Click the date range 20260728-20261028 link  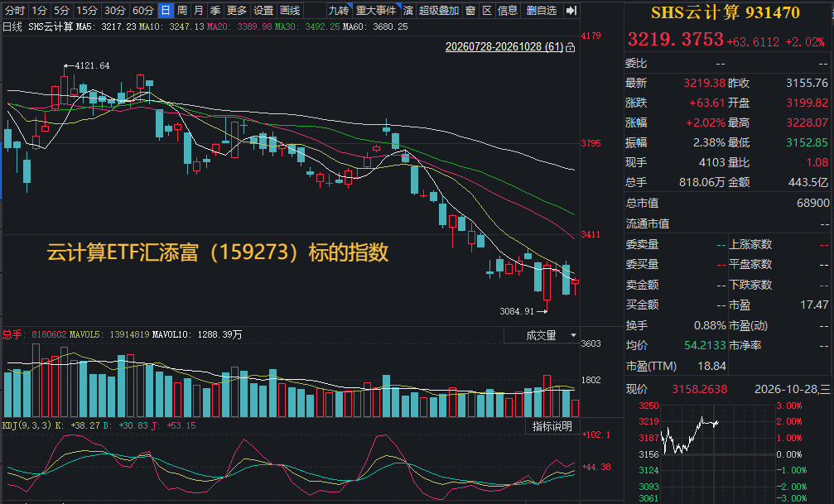tap(504, 47)
